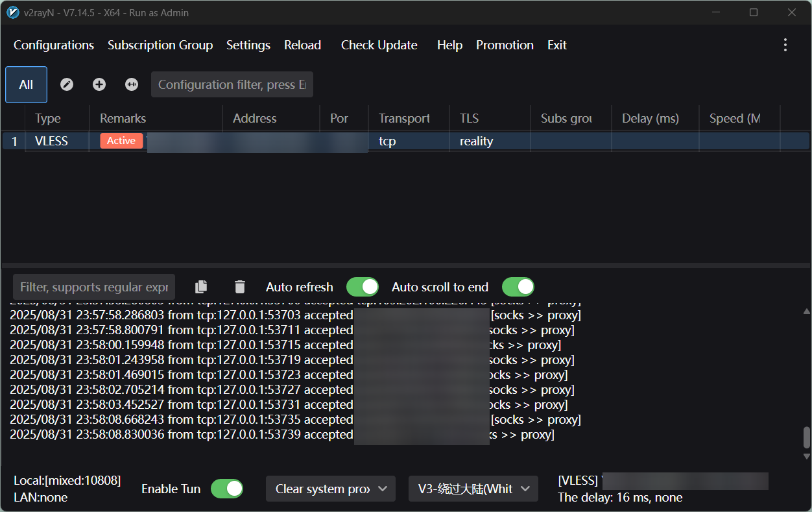812x512 pixels.
Task: Open the Settings menu
Action: coord(248,45)
